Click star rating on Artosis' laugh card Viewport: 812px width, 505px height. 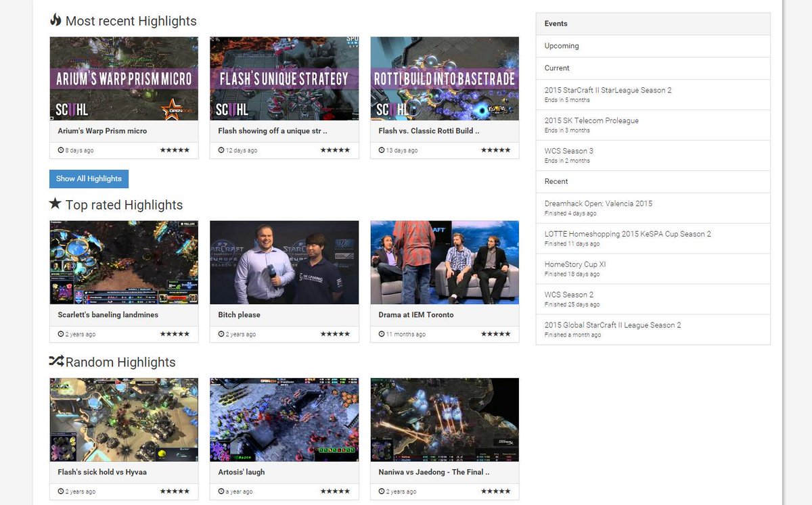(x=336, y=491)
